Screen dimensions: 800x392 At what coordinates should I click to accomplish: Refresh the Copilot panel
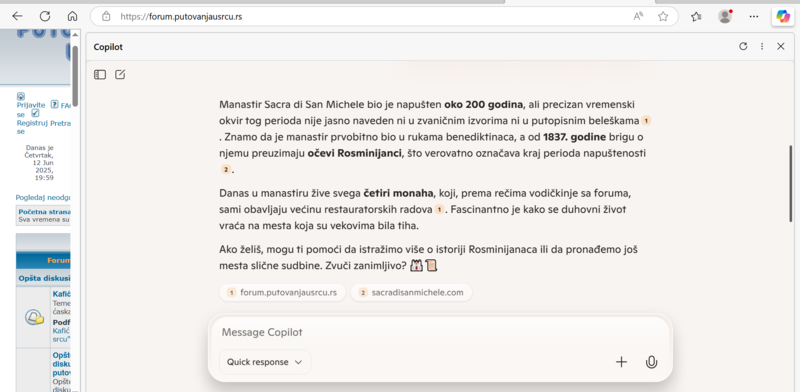pos(743,46)
